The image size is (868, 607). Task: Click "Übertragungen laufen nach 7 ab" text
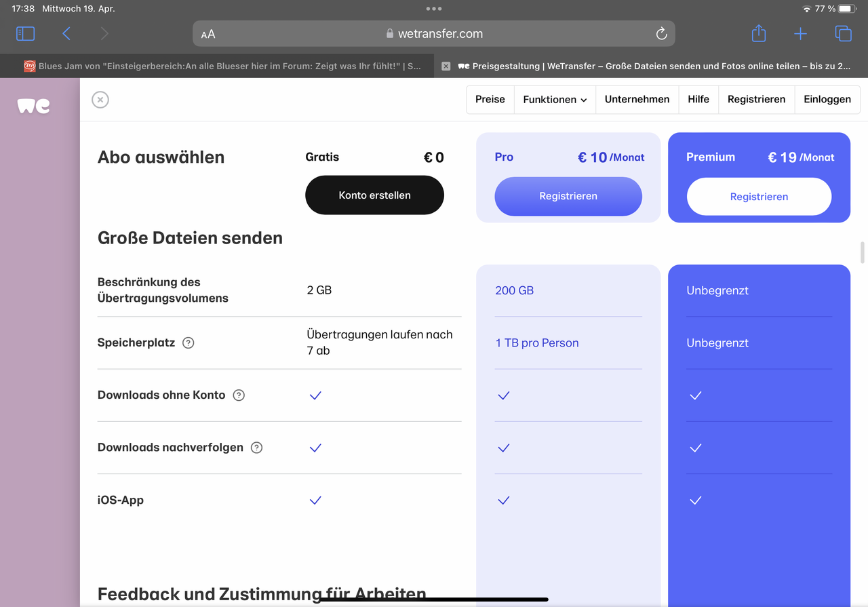(x=380, y=342)
